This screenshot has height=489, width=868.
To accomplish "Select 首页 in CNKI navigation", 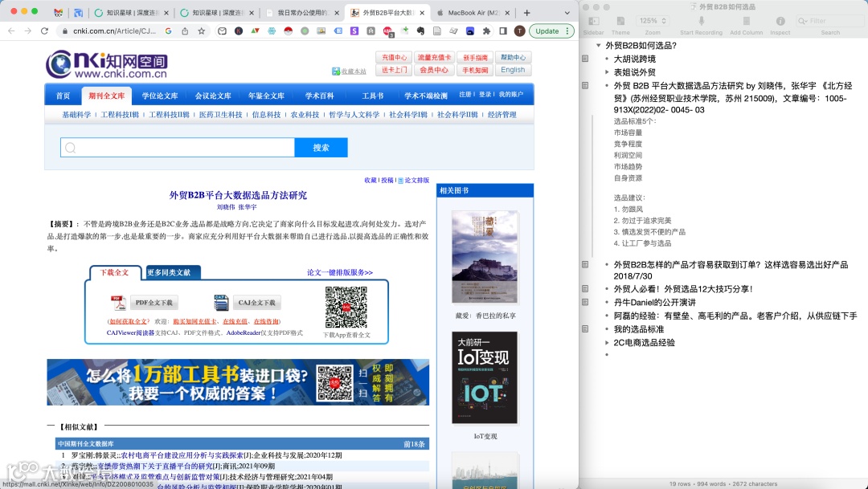I will pos(63,96).
